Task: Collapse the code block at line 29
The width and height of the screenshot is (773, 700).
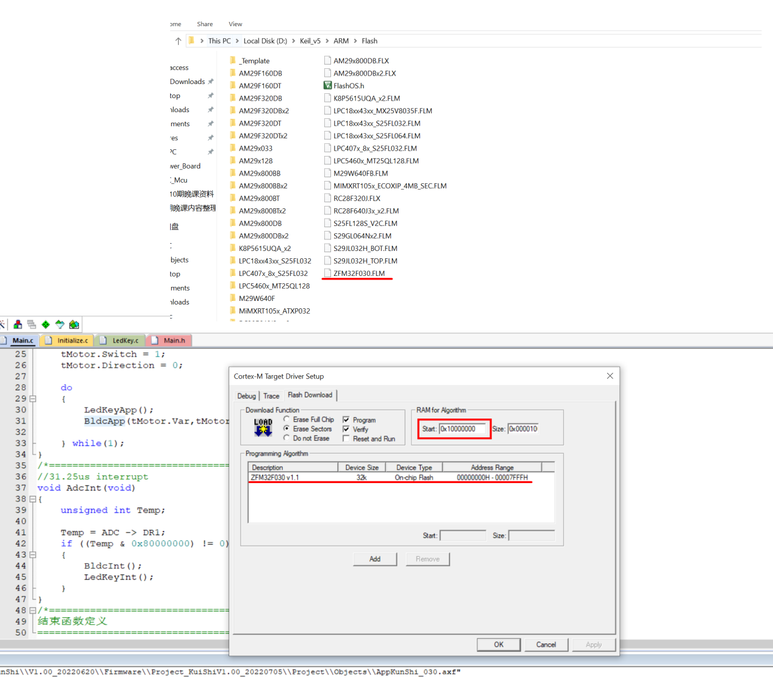Action: pyautogui.click(x=33, y=399)
